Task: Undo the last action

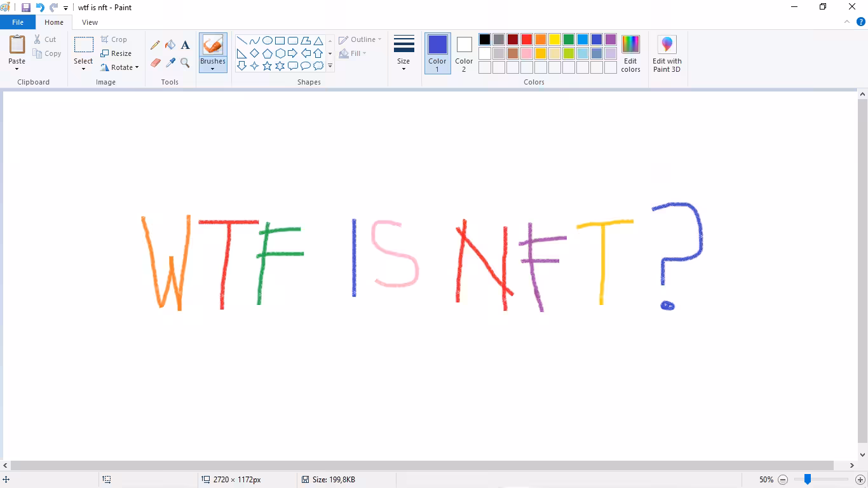Action: (40, 8)
